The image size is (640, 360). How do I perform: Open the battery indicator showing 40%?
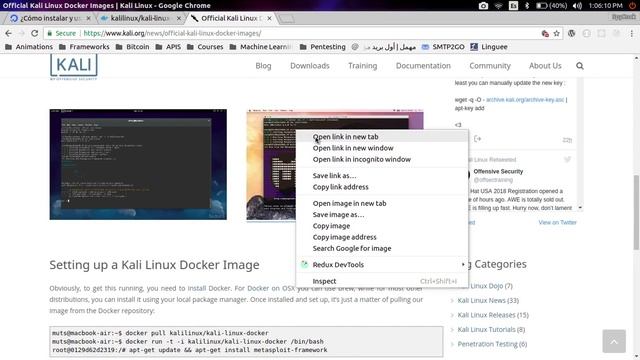551,6
